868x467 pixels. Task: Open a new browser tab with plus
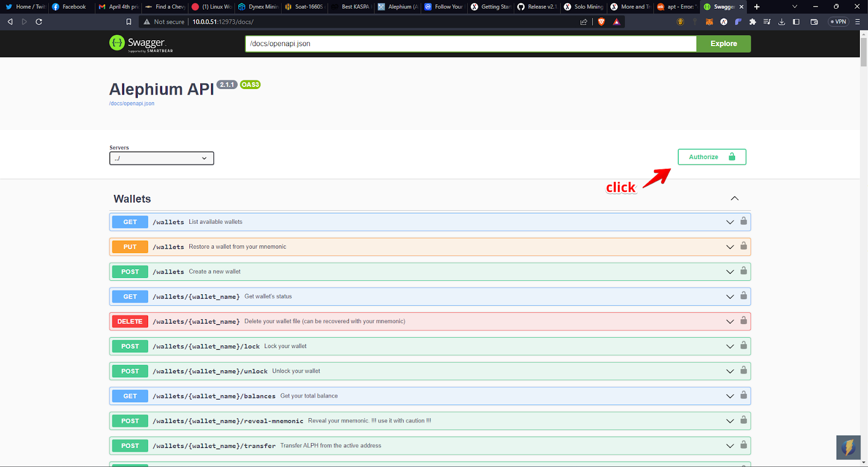click(757, 7)
